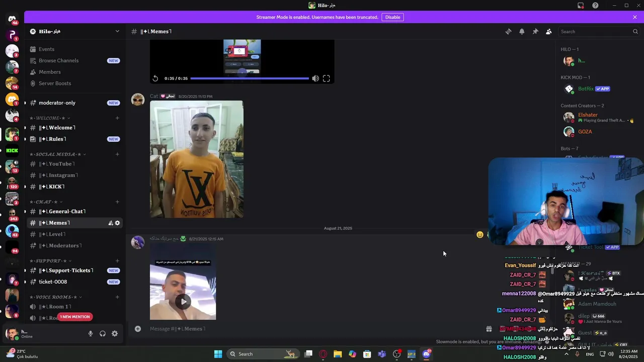Enter fullscreen on the video player
The width and height of the screenshot is (644, 362).
pos(326,78)
